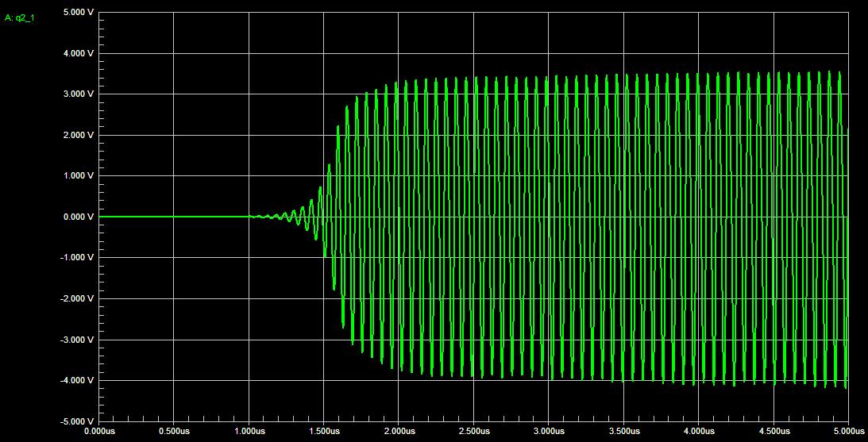Select the 3.500us time axis label
Viewport: 868px width, 442px height.
tap(623, 432)
